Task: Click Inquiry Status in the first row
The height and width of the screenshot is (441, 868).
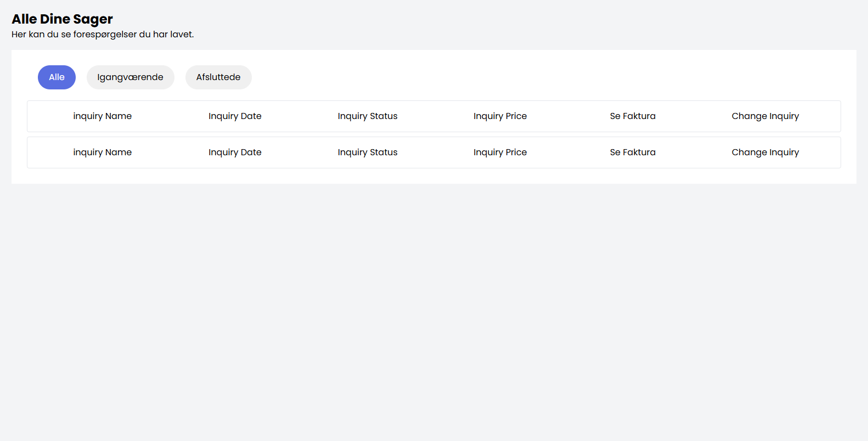Action: (368, 116)
